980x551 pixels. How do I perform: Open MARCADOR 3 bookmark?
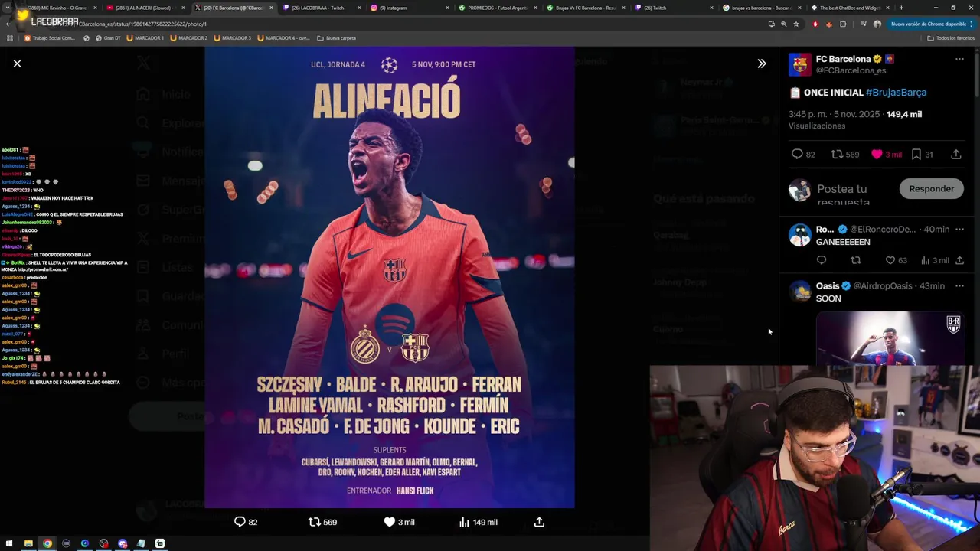(233, 37)
